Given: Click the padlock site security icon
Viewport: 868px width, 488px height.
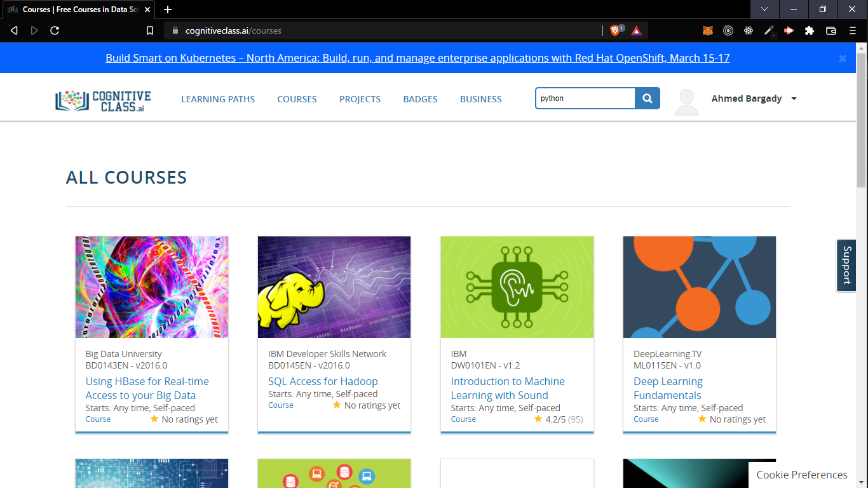Looking at the screenshot, I should (x=175, y=30).
